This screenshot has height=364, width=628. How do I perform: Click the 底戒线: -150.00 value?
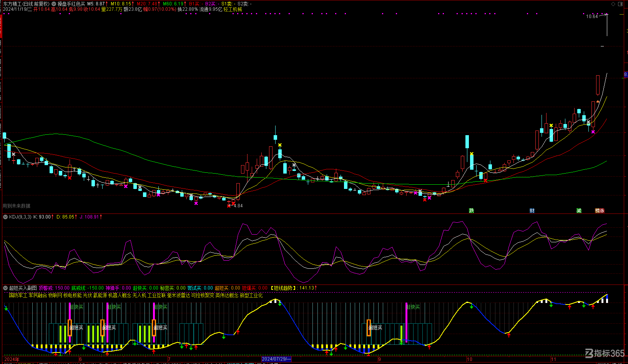88,288
